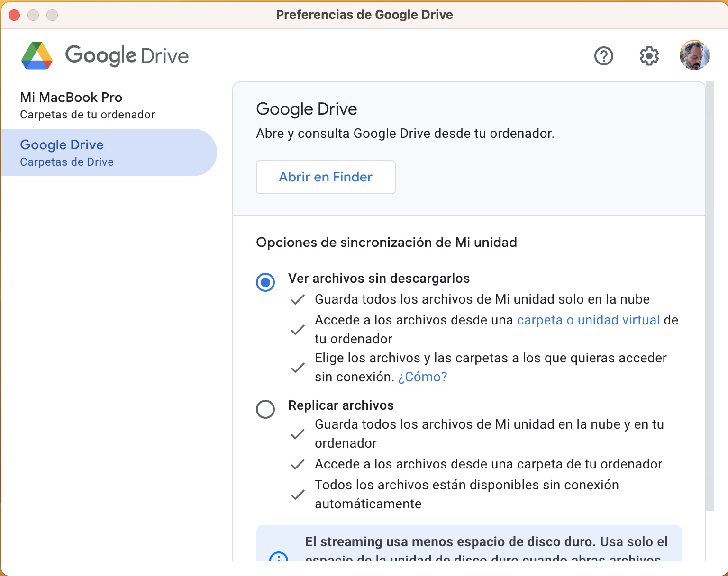Open the help question mark icon
Viewport: 728px width, 576px height.
603,56
